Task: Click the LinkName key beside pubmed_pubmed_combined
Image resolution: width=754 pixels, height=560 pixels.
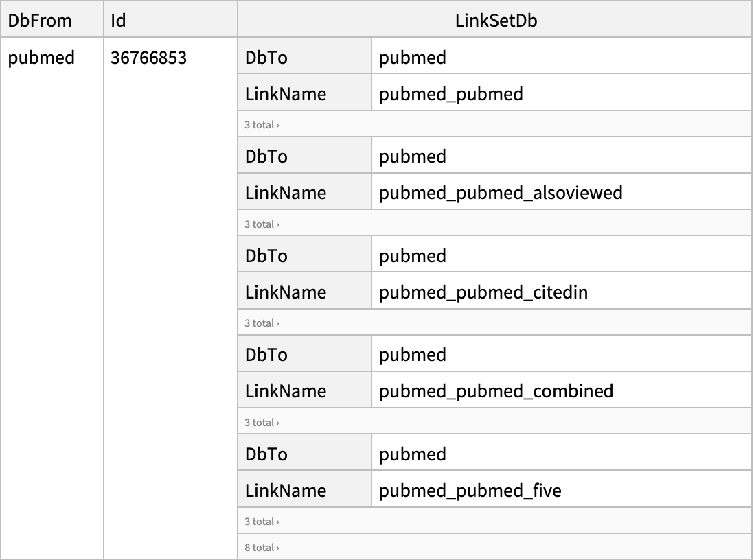Action: click(x=286, y=391)
